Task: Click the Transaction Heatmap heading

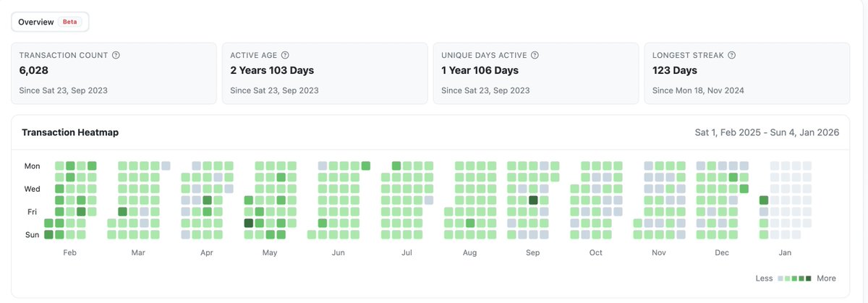Action: (70, 132)
